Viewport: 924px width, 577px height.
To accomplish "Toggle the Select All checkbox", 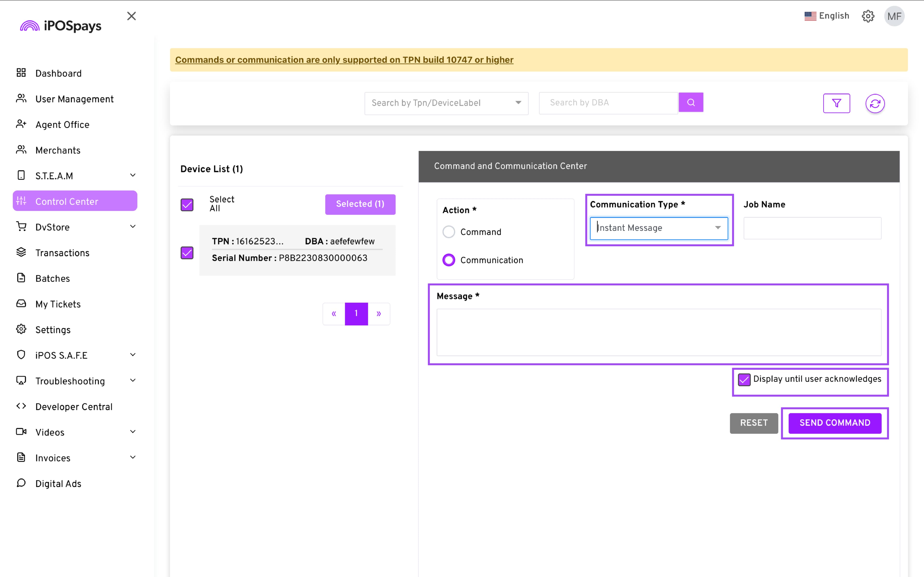I will (187, 205).
